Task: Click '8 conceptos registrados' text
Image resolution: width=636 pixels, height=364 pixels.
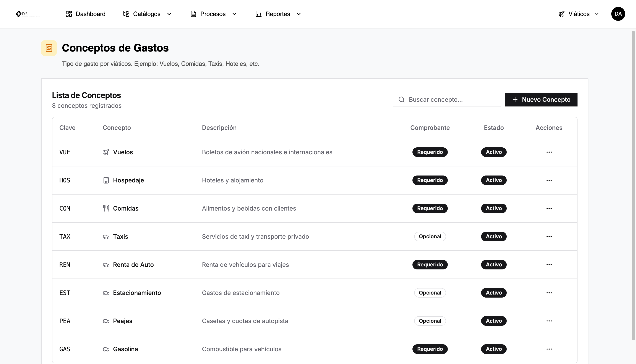Action: point(87,106)
